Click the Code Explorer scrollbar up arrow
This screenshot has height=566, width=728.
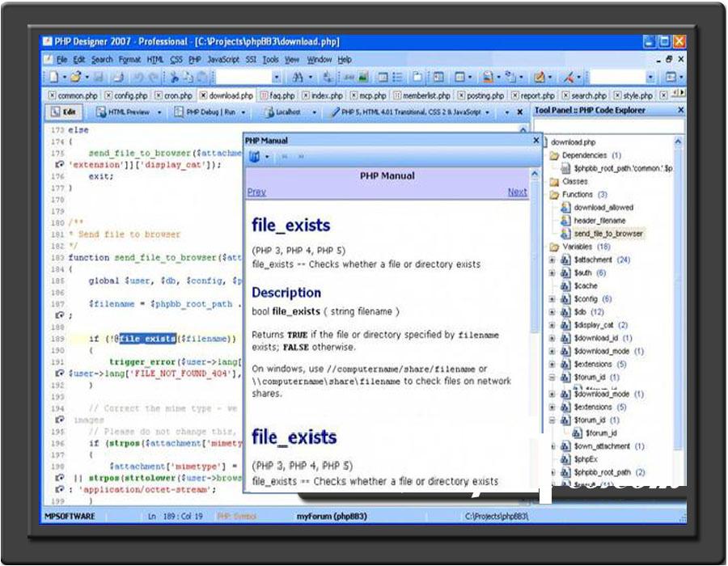[x=678, y=141]
